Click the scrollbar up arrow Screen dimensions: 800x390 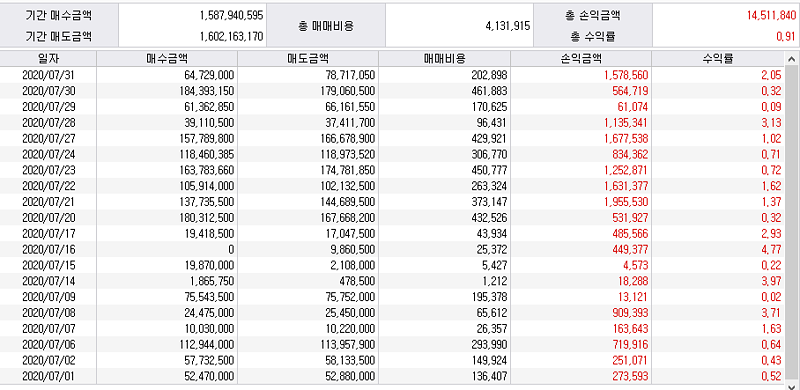791,58
